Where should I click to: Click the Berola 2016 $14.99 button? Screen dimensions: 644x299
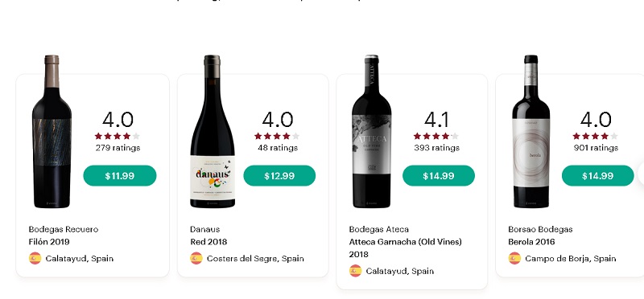click(x=597, y=175)
